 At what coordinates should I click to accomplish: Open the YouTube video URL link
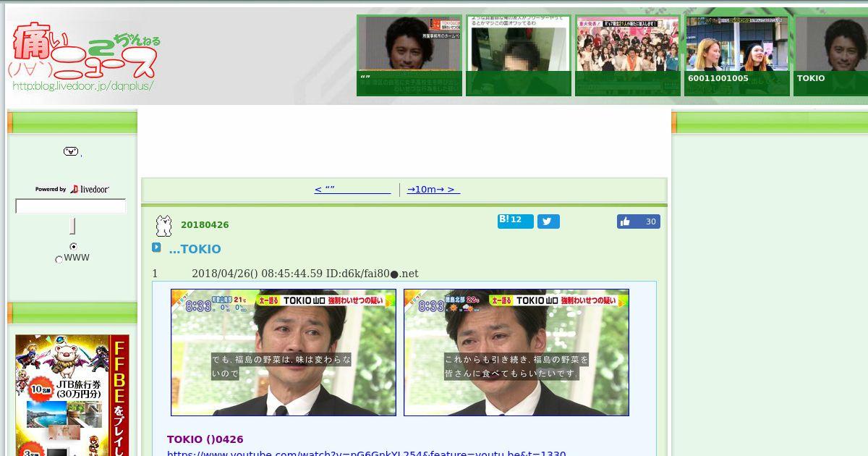pos(366,453)
